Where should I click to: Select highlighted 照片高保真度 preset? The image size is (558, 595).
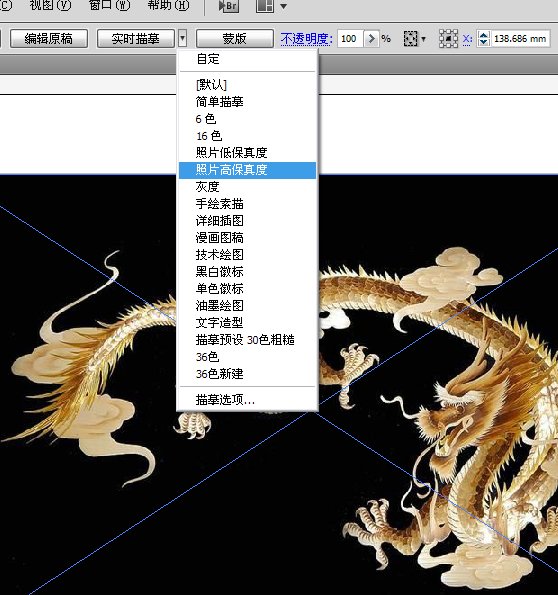click(247, 170)
